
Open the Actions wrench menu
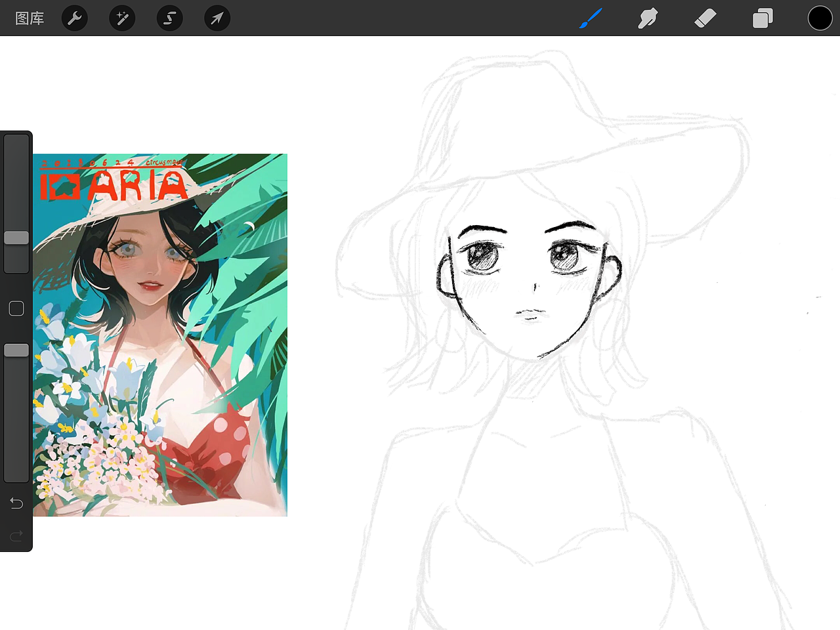[75, 18]
